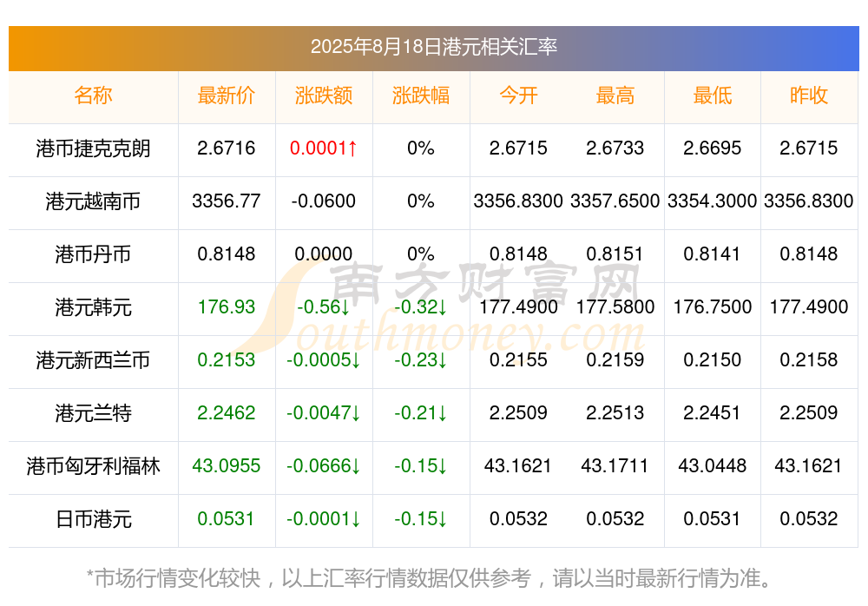Select highest value 2.6733
The height and width of the screenshot is (606, 868).
point(615,148)
